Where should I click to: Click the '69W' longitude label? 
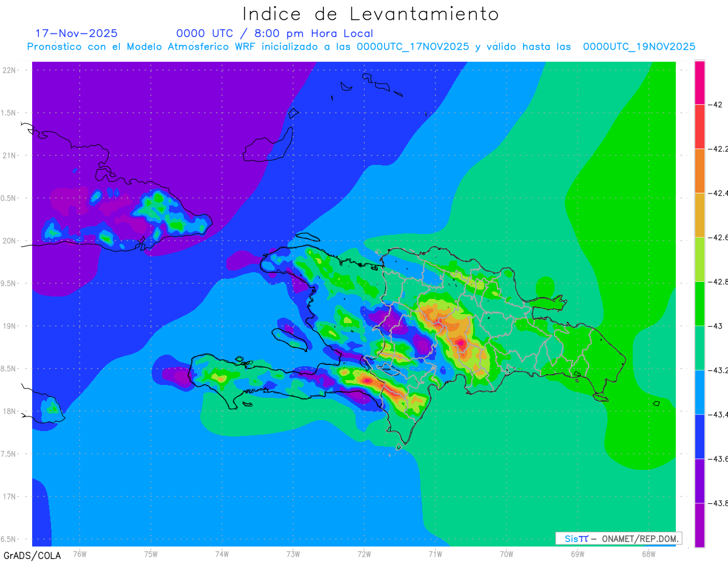tap(578, 554)
